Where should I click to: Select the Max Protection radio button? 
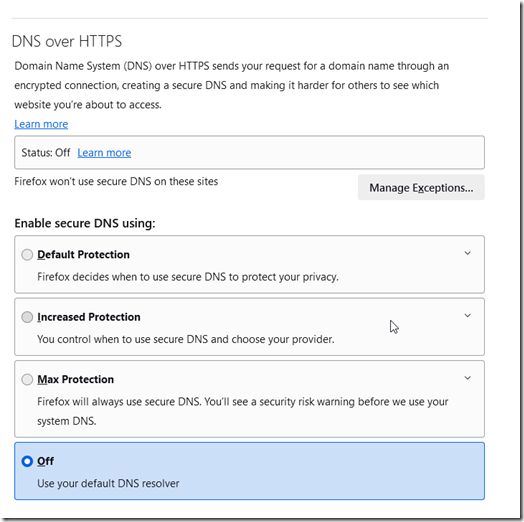click(x=27, y=380)
